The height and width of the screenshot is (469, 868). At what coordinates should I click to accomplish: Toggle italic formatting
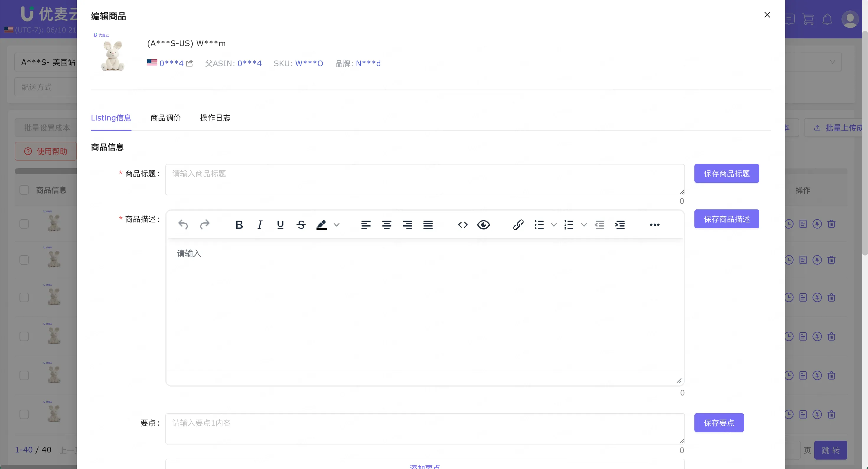[260, 224]
